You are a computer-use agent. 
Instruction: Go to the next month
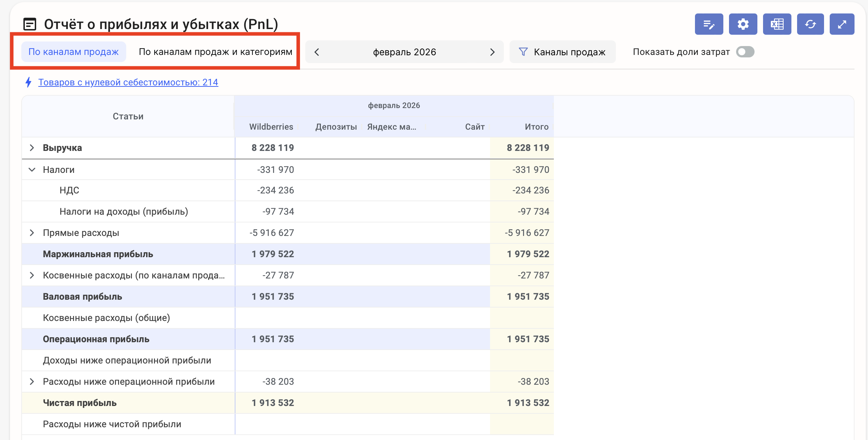pos(492,52)
